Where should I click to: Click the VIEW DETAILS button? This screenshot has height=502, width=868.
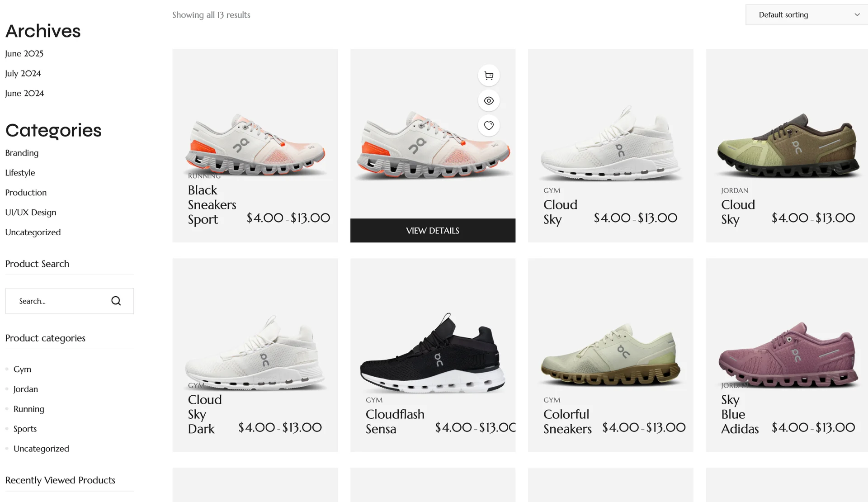tap(433, 231)
